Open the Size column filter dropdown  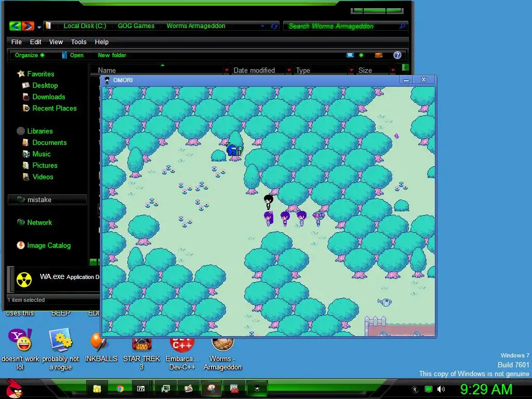(x=393, y=70)
